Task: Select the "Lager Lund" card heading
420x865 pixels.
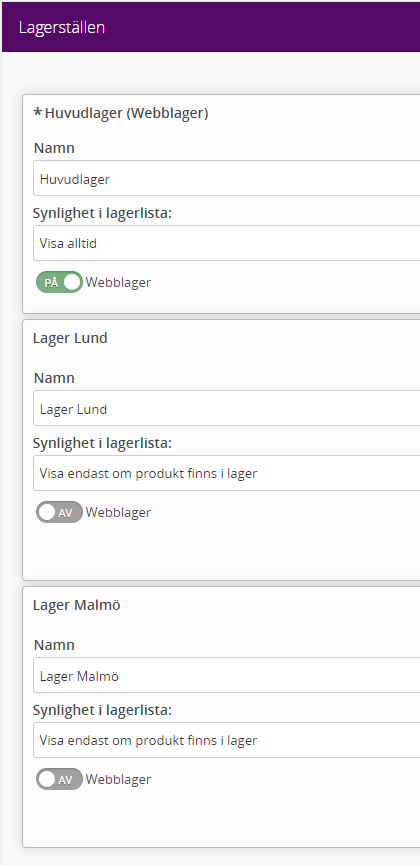Action: point(70,338)
